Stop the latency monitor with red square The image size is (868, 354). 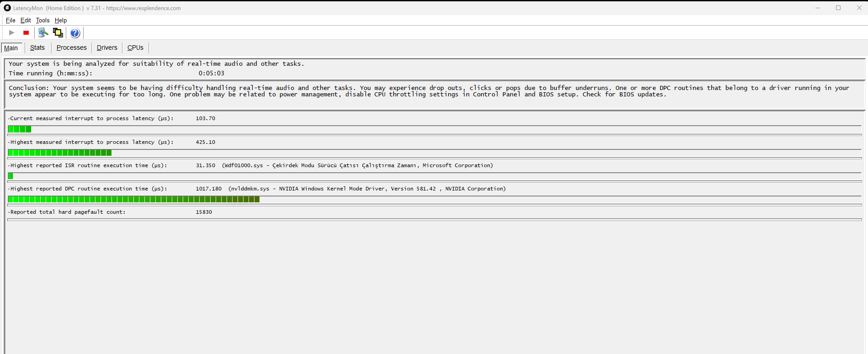26,32
